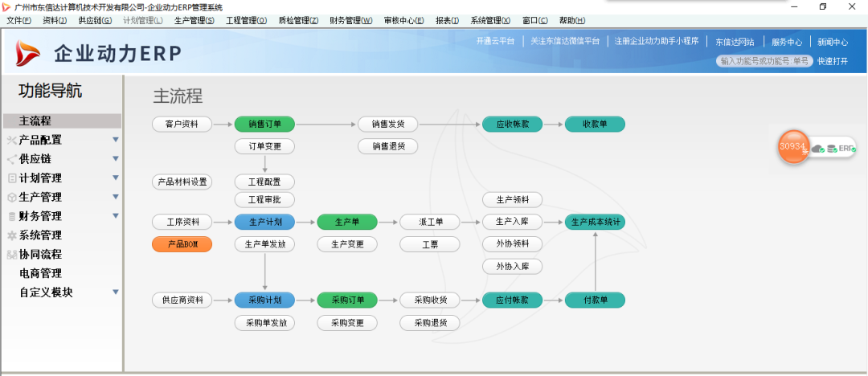Click the function number search field
This screenshot has width=868, height=376.
point(764,61)
